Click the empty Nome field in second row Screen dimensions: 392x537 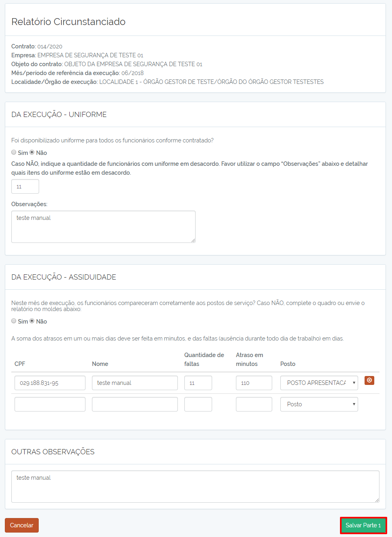[x=135, y=404]
